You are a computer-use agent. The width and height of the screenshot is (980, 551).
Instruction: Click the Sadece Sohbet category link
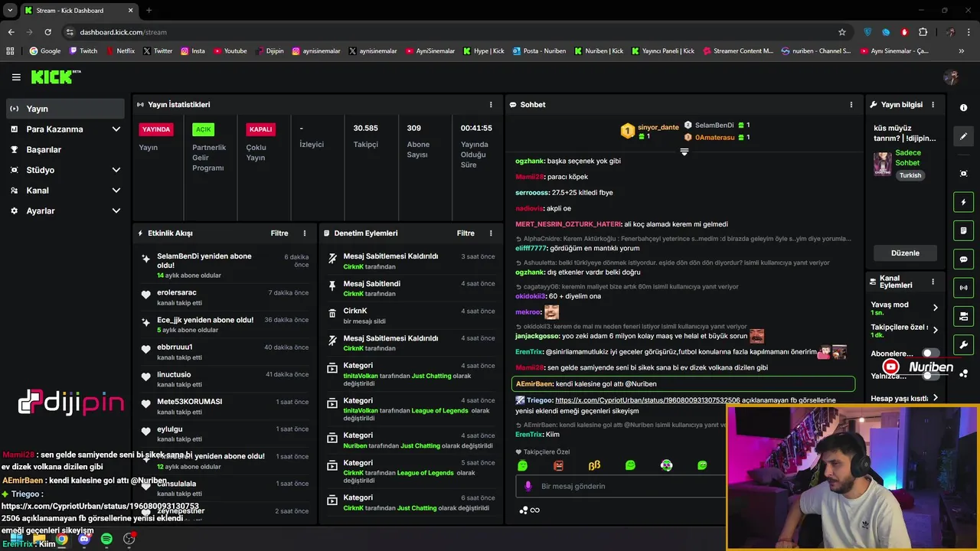coord(908,158)
